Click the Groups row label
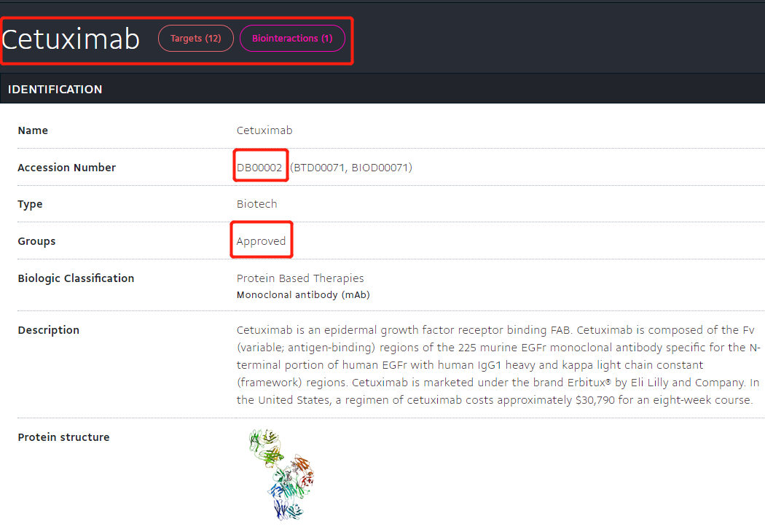The image size is (765, 532). [x=36, y=240]
